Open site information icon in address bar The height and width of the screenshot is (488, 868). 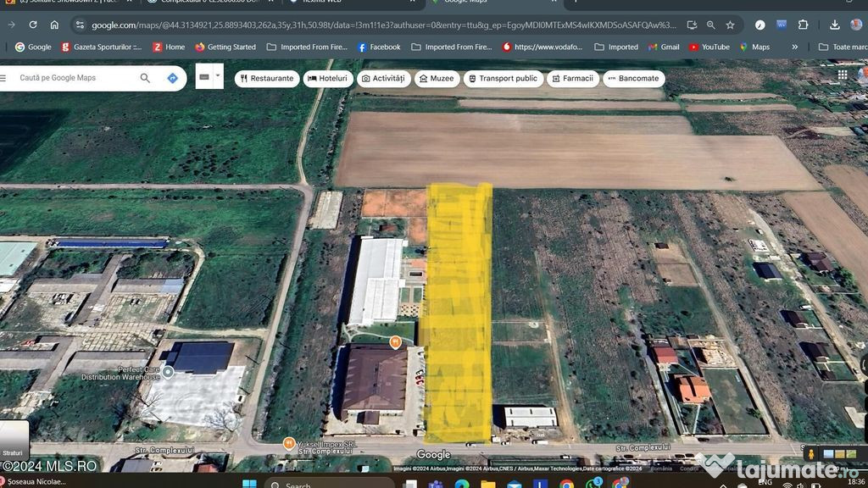pos(81,25)
